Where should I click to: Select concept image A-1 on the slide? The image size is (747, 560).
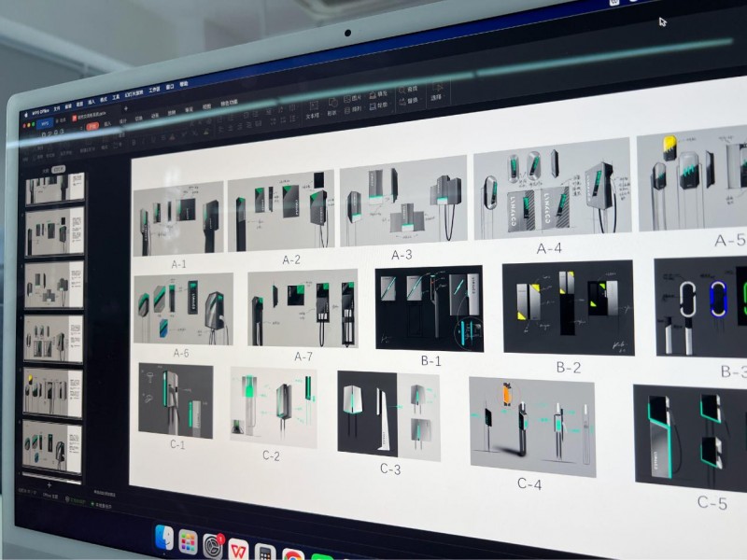click(178, 218)
